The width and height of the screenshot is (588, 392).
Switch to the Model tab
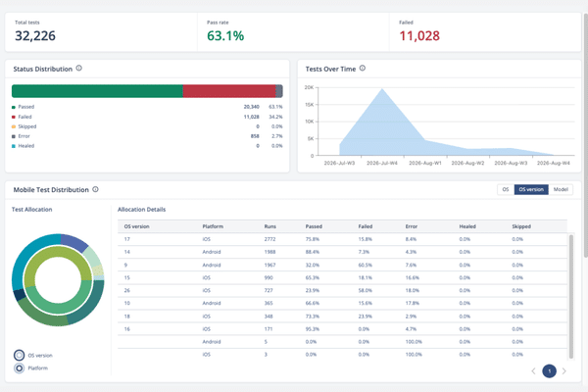(x=561, y=189)
